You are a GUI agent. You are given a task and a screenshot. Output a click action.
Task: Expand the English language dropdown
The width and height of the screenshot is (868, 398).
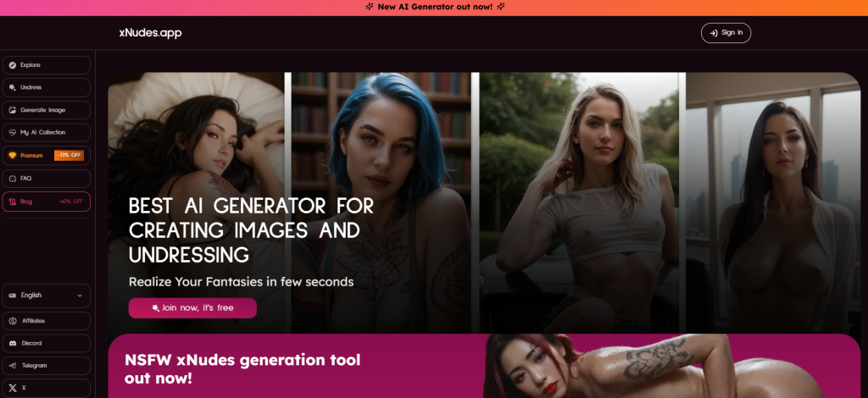(x=46, y=296)
